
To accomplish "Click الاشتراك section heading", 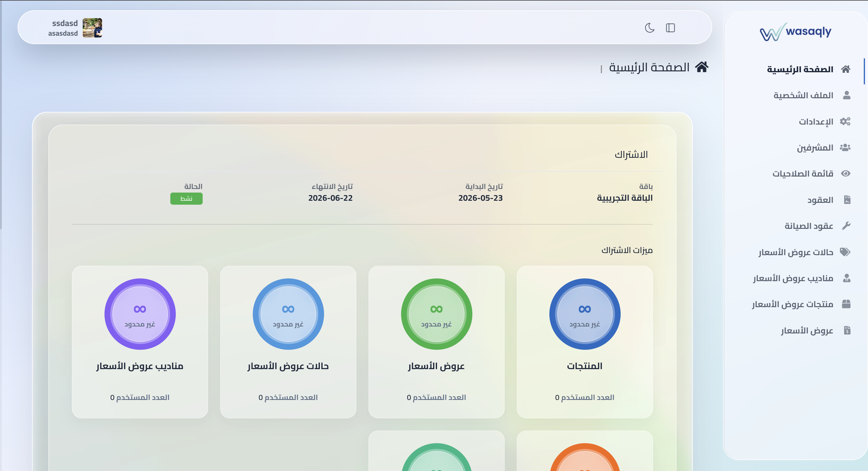I will pos(631,154).
